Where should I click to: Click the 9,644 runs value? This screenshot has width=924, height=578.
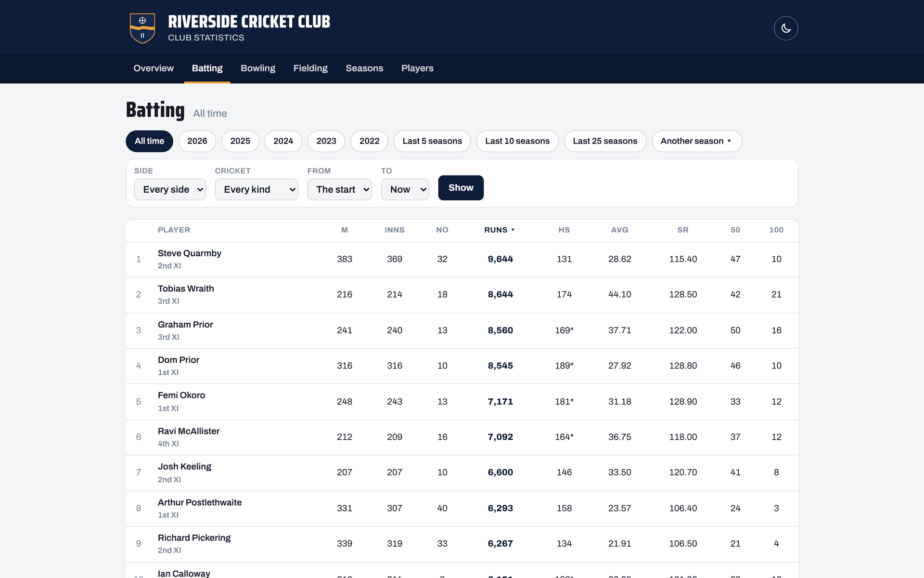coord(500,259)
